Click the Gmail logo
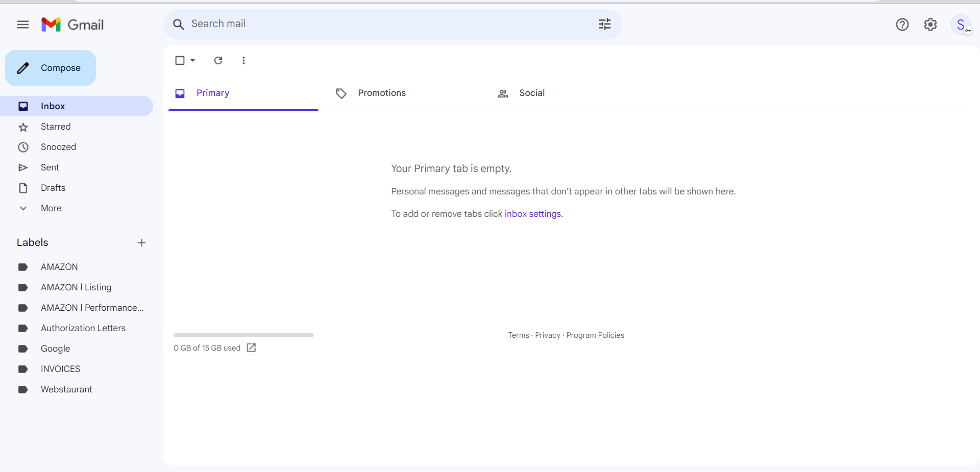This screenshot has height=472, width=980. 72,24
